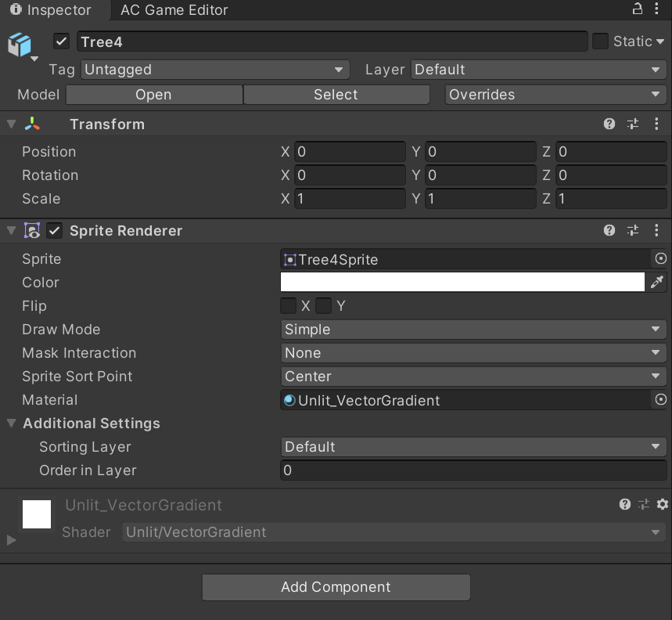Open the model with the Open button
Viewport: 672px width, 620px height.
click(x=153, y=94)
